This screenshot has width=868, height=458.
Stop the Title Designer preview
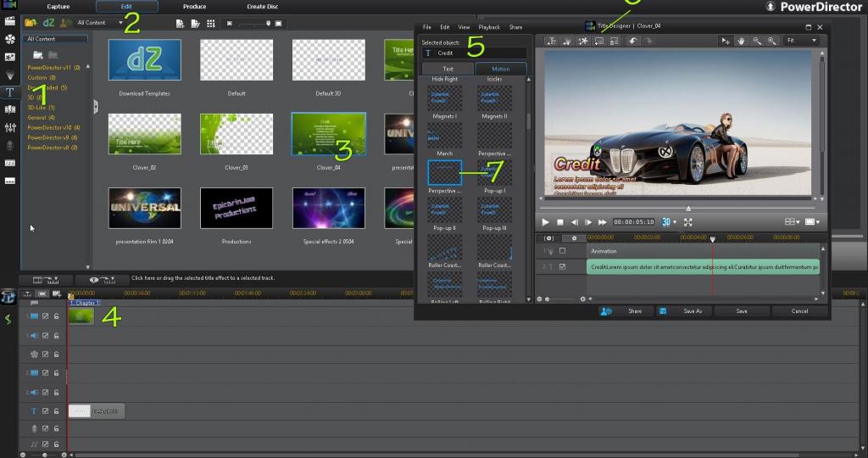tap(560, 222)
